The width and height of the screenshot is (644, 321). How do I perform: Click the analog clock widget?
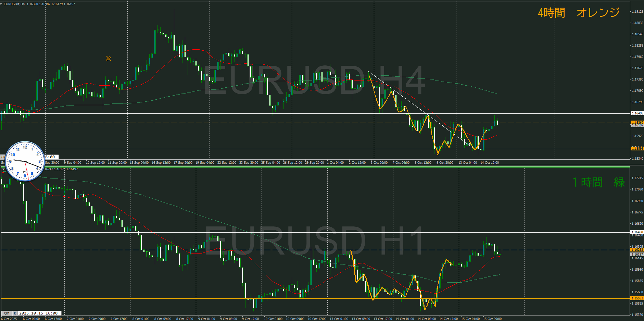(25, 161)
